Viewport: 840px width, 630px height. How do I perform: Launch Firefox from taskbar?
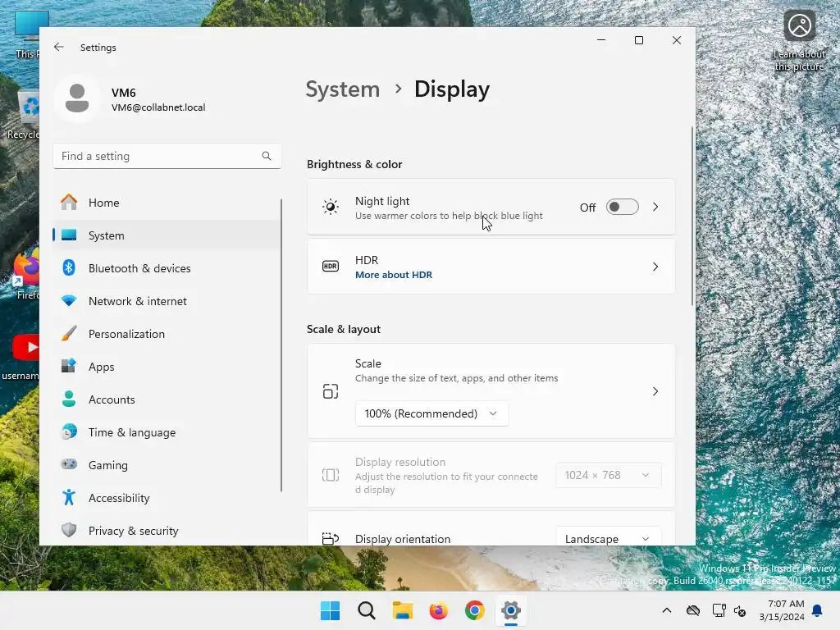click(x=438, y=610)
